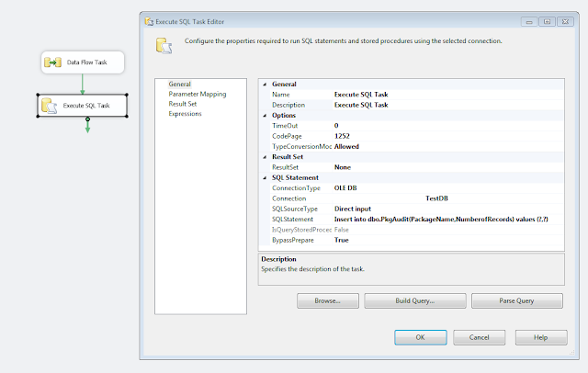Confirm the dialog with OK
This screenshot has height=373, width=588.
click(x=421, y=337)
